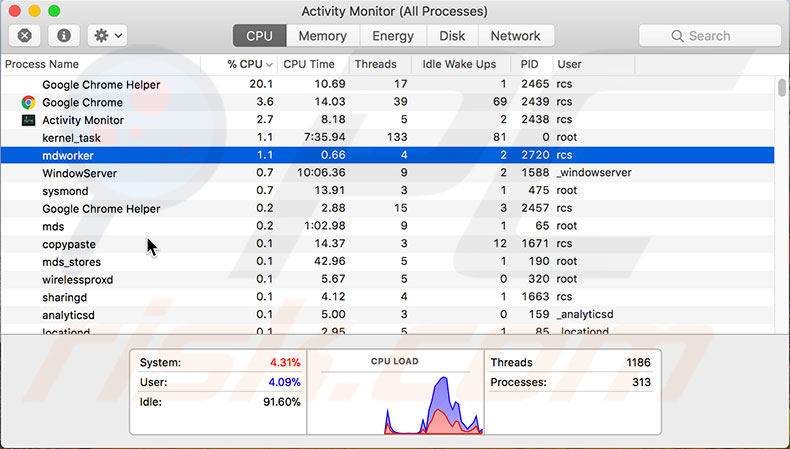The width and height of the screenshot is (790, 449).
Task: Switch to the Network tab
Action: tap(515, 36)
